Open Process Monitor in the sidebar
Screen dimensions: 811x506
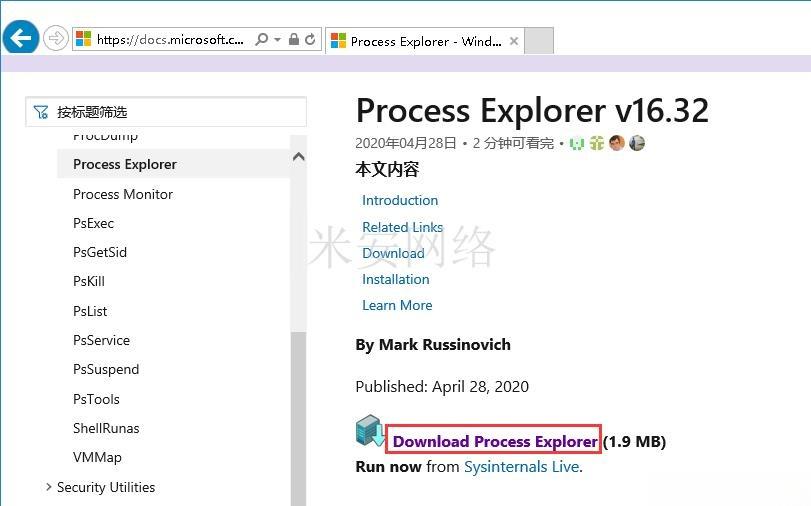(x=123, y=194)
